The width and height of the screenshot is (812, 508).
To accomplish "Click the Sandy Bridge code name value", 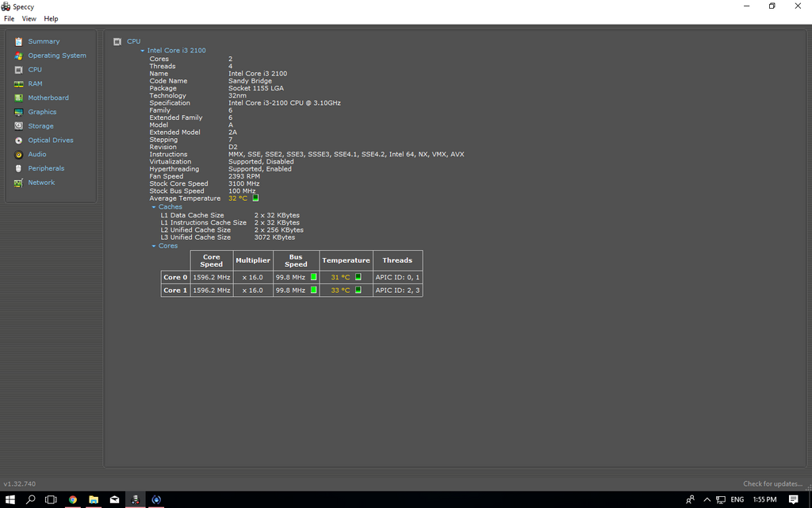I will (250, 81).
